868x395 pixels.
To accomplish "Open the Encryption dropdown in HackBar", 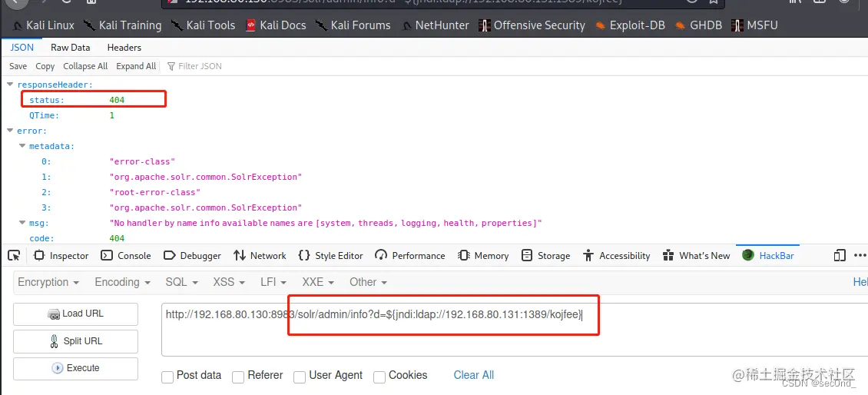I will [48, 282].
